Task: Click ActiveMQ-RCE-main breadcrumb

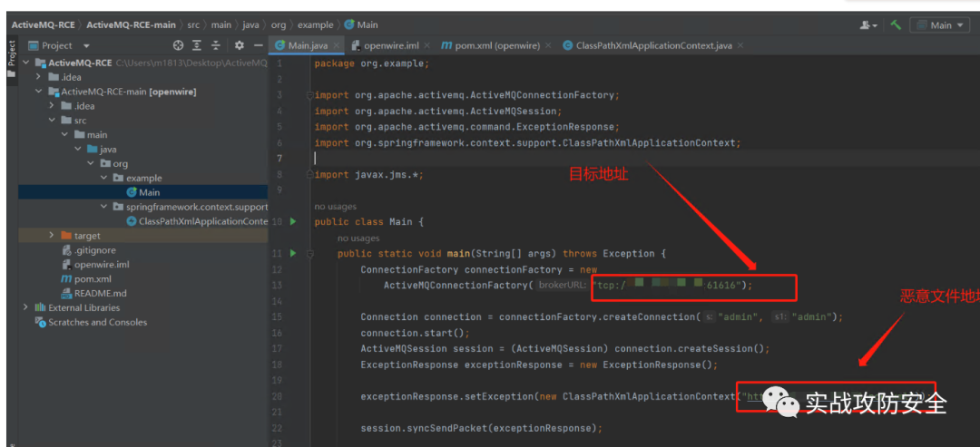Action: click(132, 25)
